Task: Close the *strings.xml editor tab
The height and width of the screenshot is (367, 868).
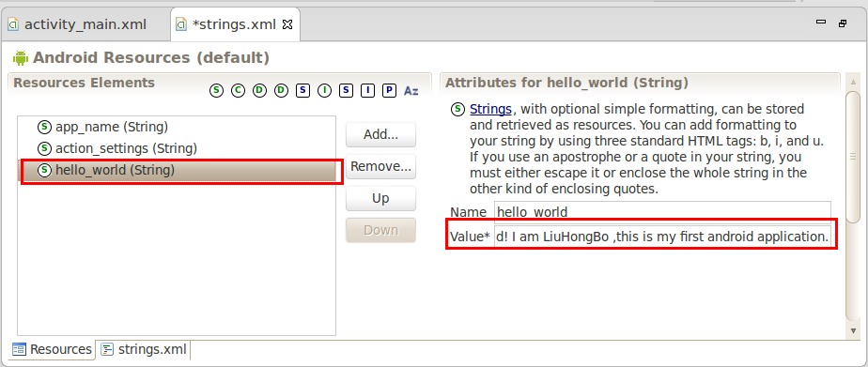Action: 287,24
